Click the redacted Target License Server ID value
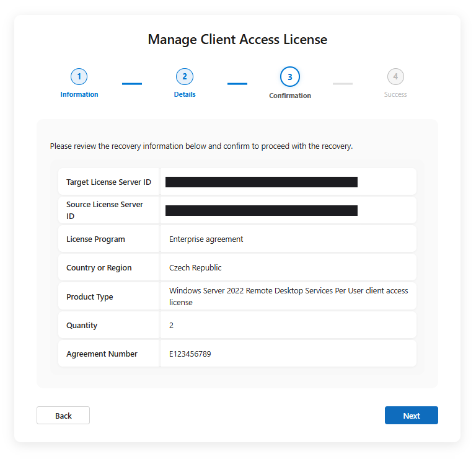Image resolution: width=476 pixels, height=459 pixels. pos(262,182)
